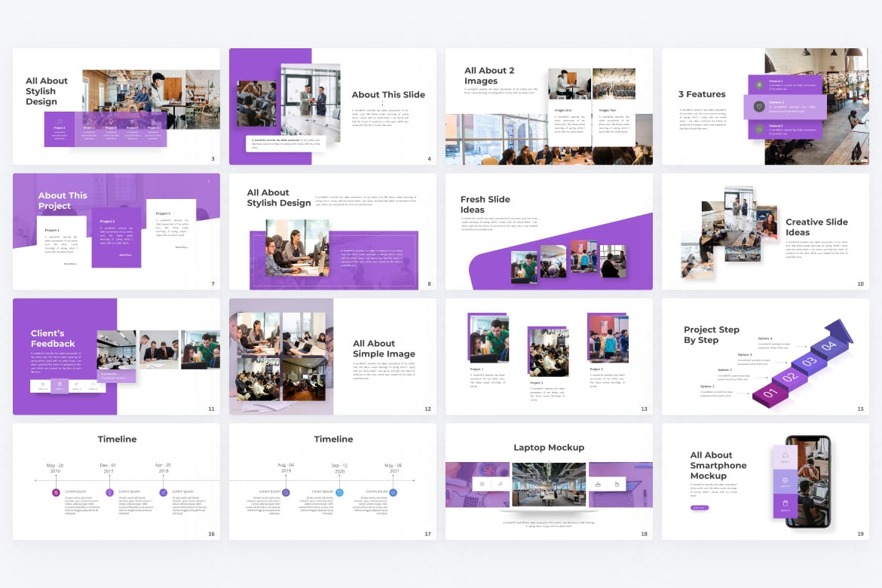This screenshot has width=882, height=588.
Task: Click Read More under purple Project 2 card
Action: point(125,255)
